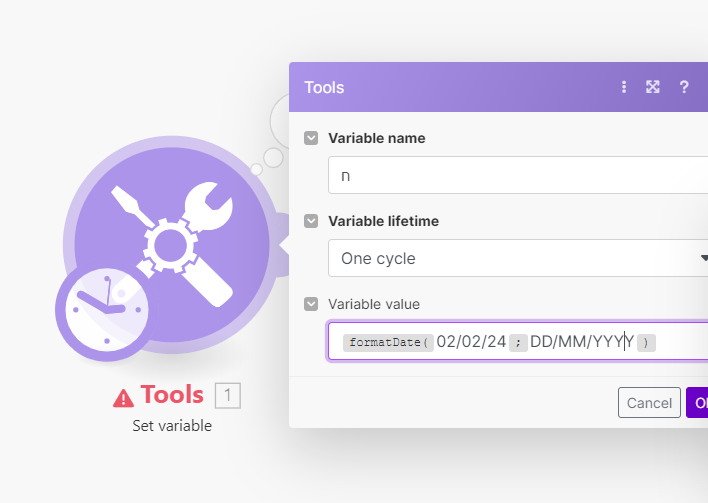Screen dimensions: 708x503
Task: Click the red warning triangle beside Tools
Action: click(x=123, y=397)
